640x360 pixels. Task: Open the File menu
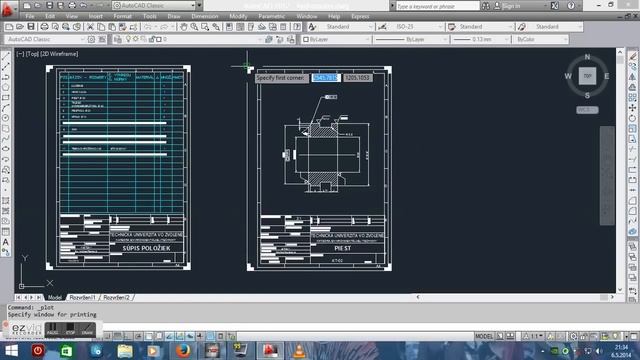pos(30,16)
